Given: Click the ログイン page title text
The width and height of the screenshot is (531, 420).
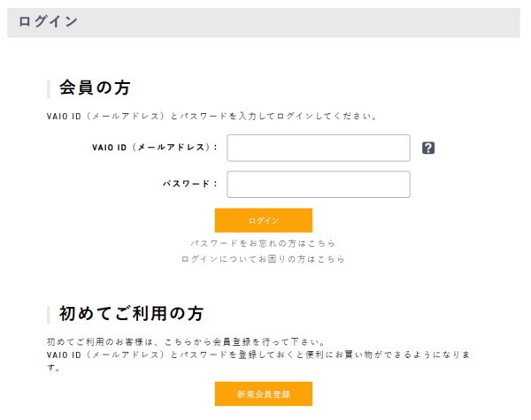Looking at the screenshot, I should coord(48,21).
